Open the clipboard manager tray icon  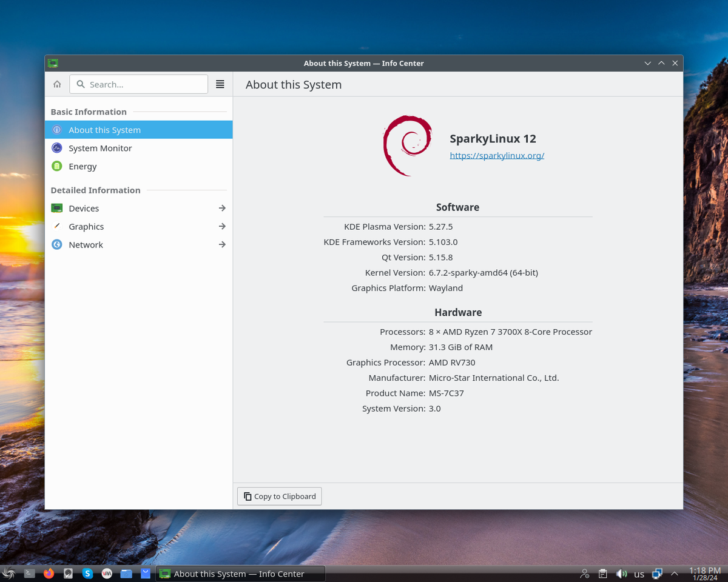point(602,573)
